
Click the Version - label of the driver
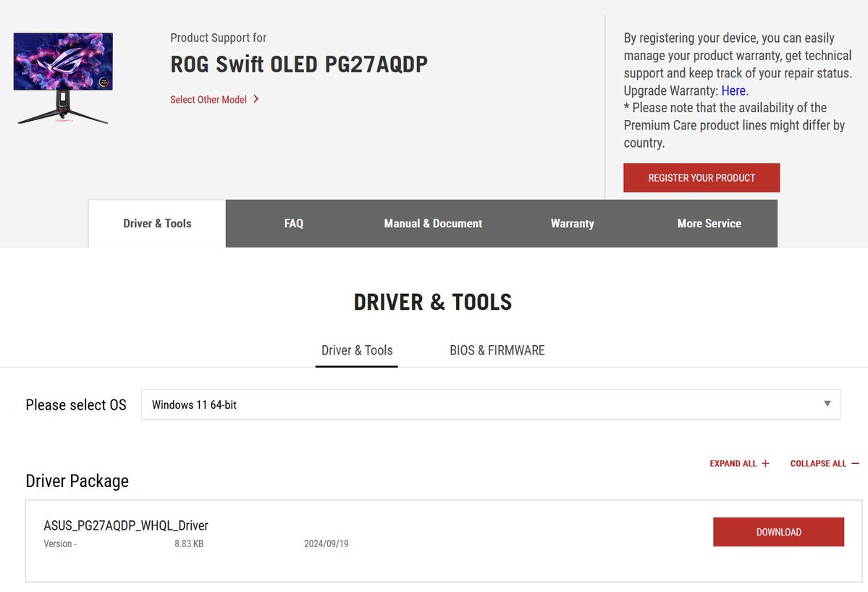tap(60, 544)
